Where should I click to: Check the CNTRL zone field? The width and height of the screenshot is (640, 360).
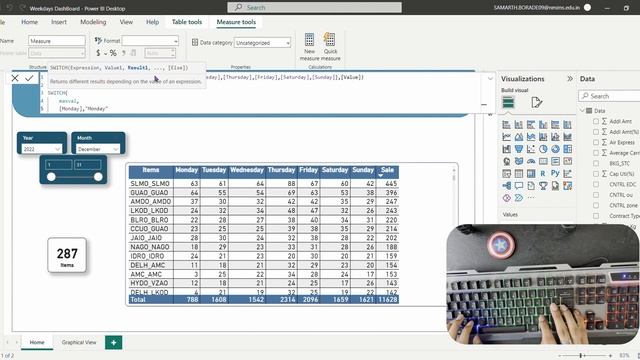[x=596, y=205]
